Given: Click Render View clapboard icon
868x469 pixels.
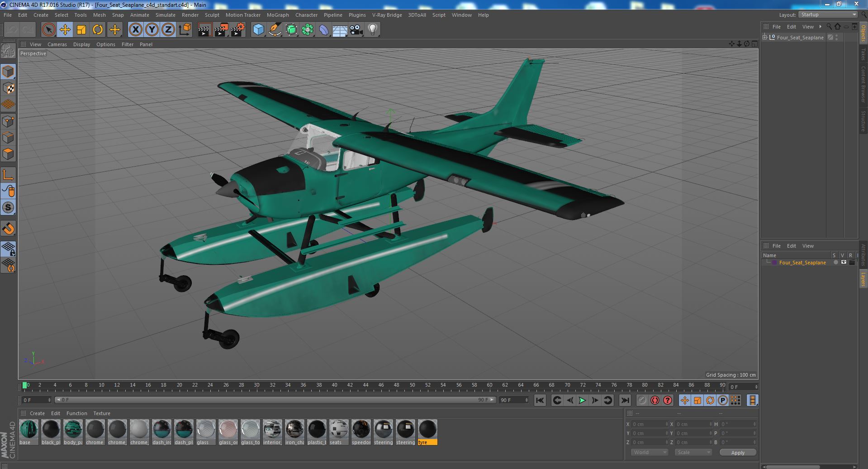Looking at the screenshot, I should point(204,30).
